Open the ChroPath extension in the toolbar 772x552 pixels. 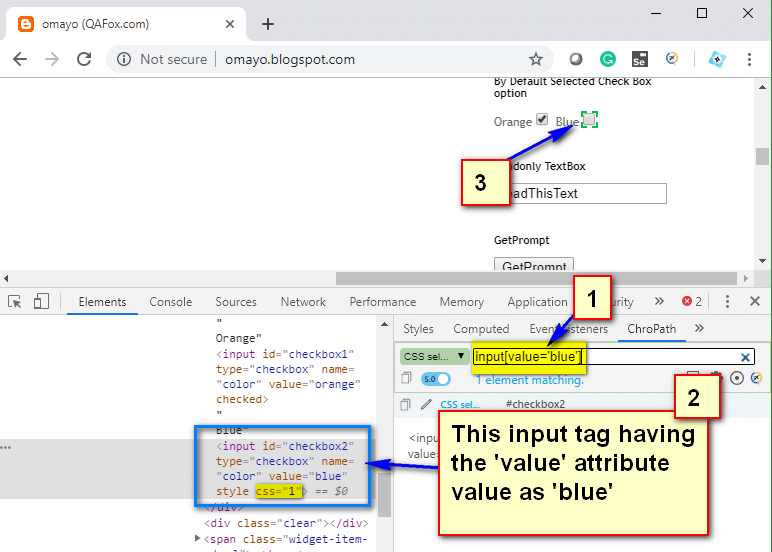(672, 59)
